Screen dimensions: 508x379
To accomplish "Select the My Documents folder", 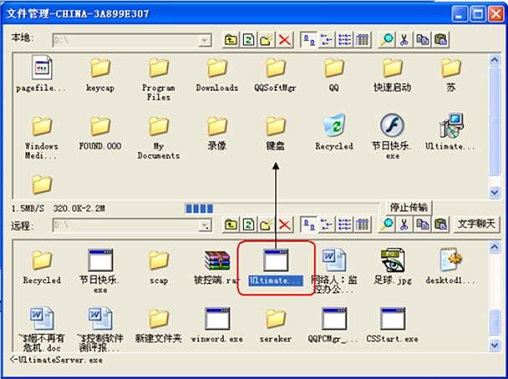I will 159,137.
